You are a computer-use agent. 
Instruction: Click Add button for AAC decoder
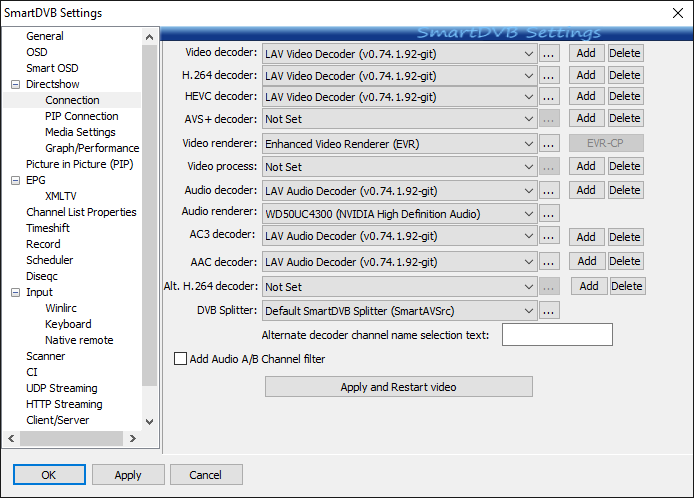587,261
